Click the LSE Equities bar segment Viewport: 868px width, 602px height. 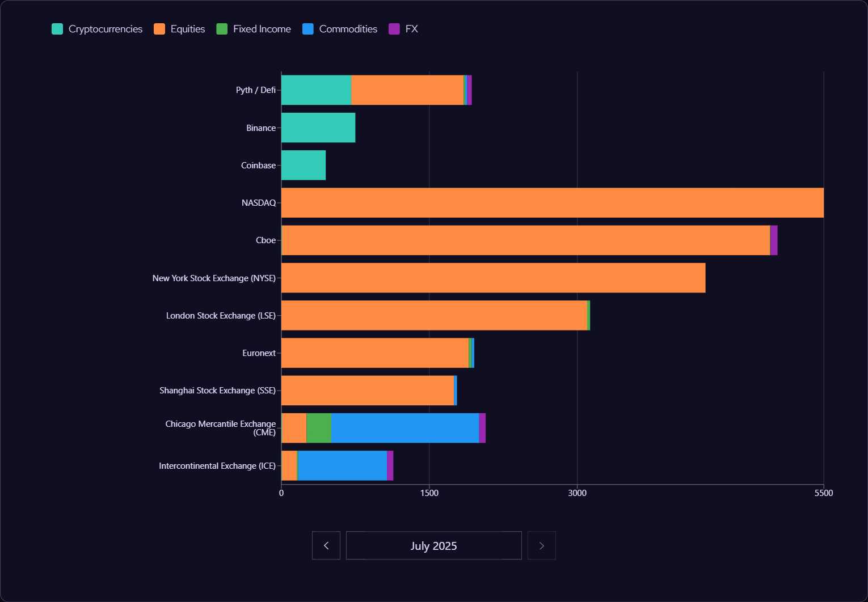coord(435,315)
